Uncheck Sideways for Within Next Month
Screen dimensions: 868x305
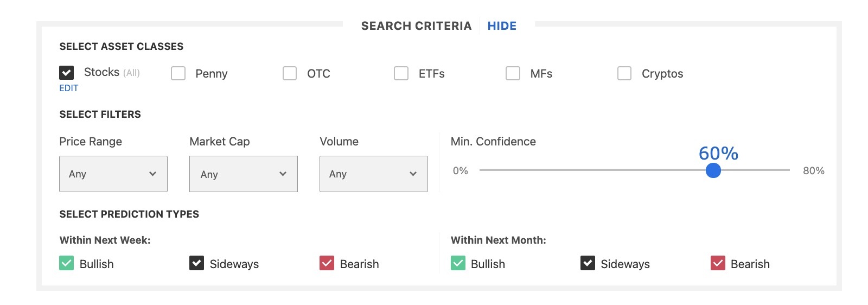pos(588,263)
